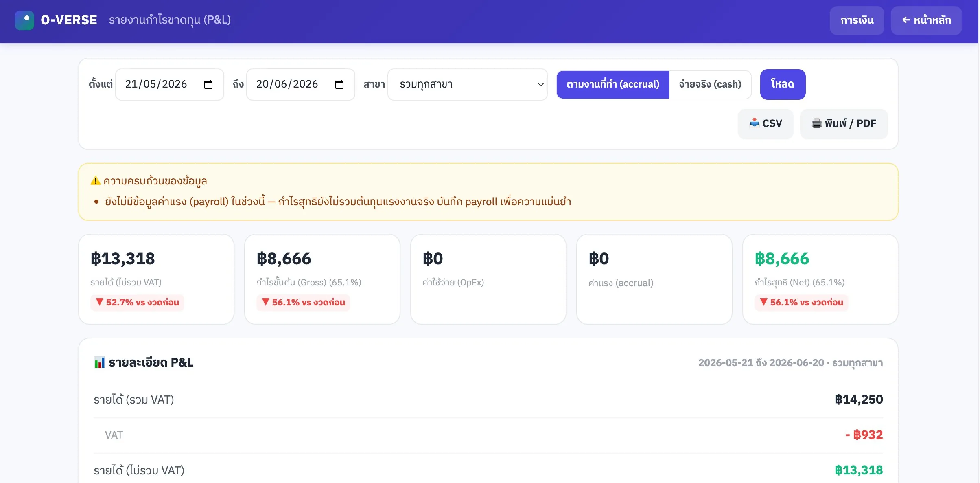Switch to ตามงานที่ทำ (accrual) mode

click(x=613, y=84)
